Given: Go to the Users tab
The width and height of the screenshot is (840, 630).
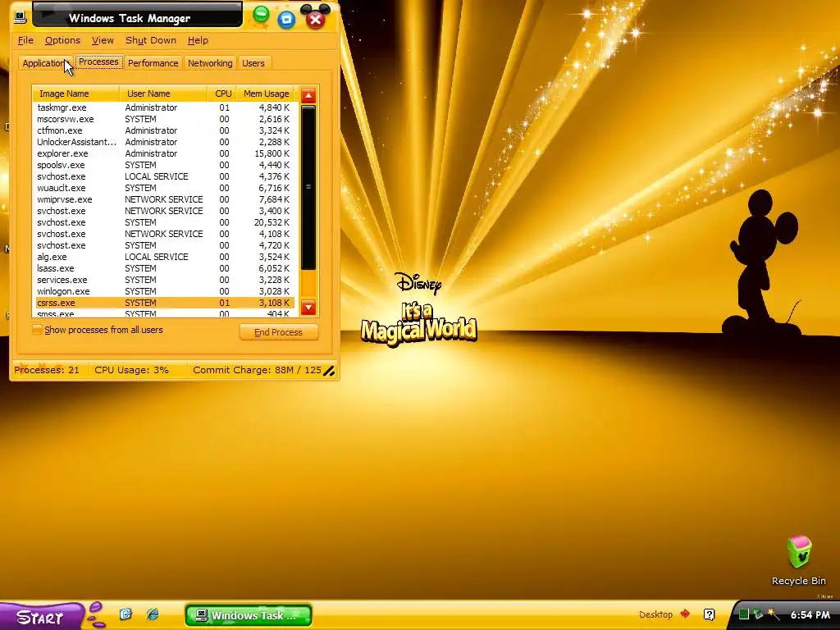Looking at the screenshot, I should tap(253, 63).
